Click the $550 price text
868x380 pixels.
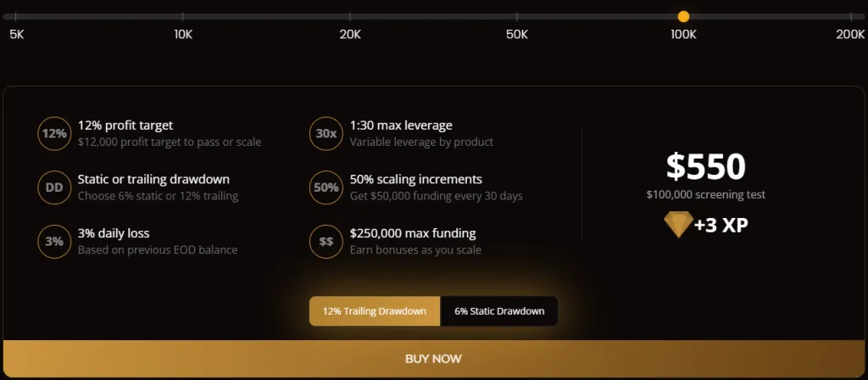coord(705,167)
